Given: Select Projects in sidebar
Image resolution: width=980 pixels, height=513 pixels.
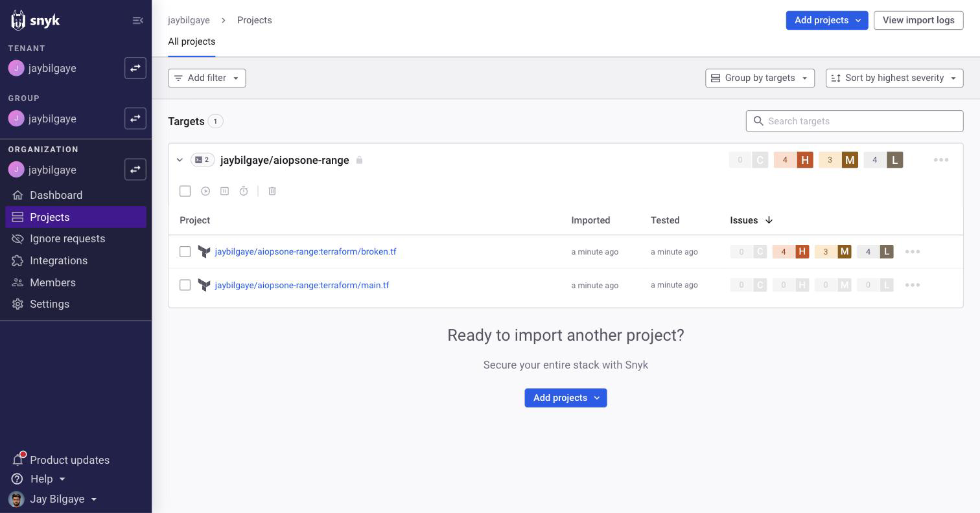Looking at the screenshot, I should coord(76,217).
